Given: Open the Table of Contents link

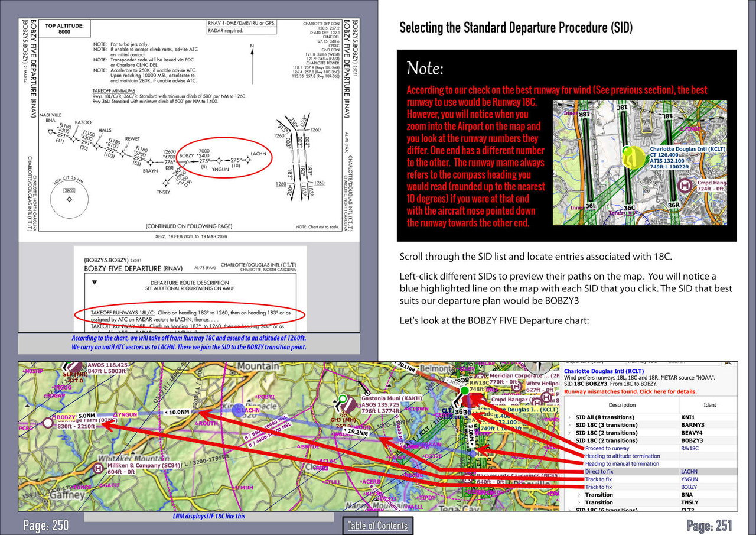Looking at the screenshot, I should [377, 526].
